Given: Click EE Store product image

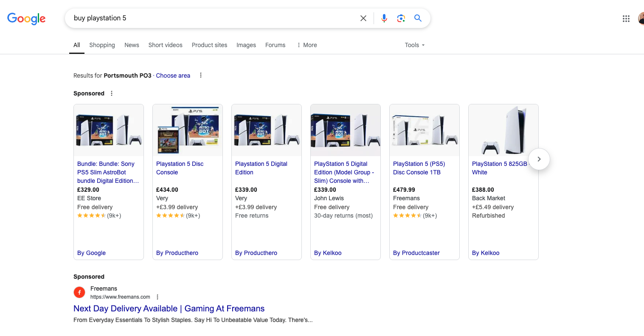Looking at the screenshot, I should (x=109, y=130).
